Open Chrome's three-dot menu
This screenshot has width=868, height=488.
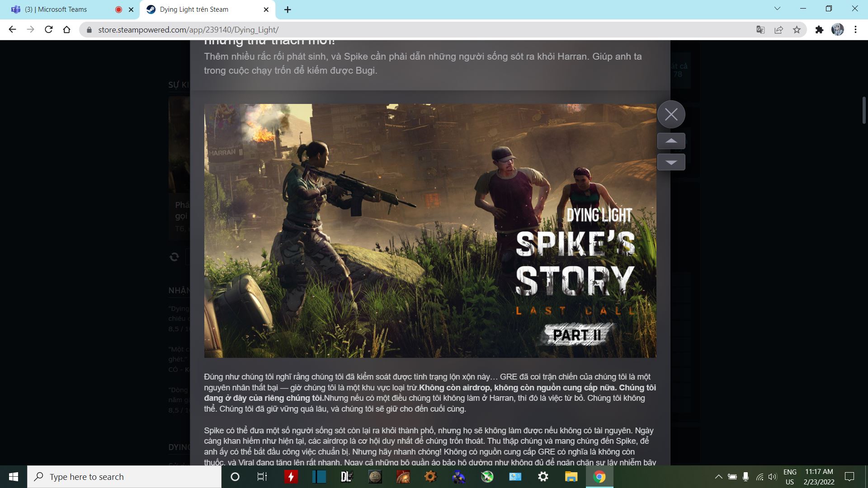856,30
